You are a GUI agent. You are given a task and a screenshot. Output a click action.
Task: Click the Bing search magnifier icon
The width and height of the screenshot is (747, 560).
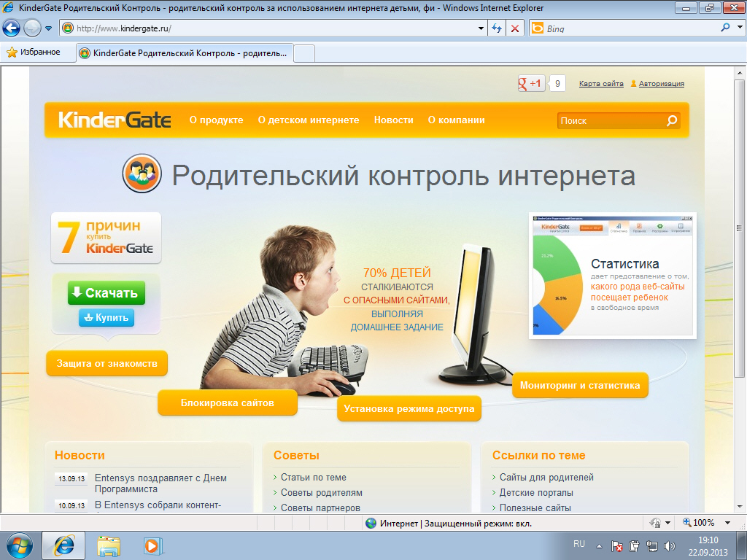point(725,28)
